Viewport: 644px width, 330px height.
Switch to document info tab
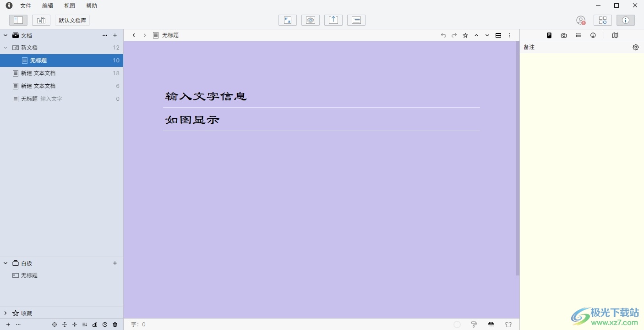tap(593, 35)
